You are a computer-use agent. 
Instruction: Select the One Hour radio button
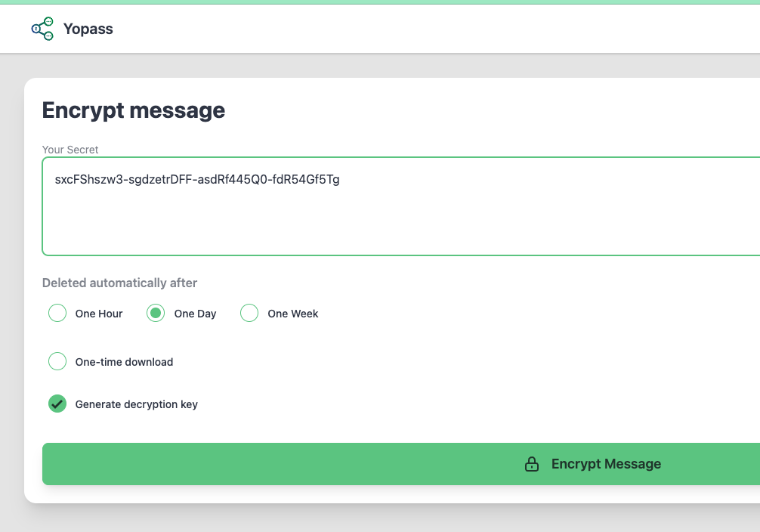pos(57,313)
